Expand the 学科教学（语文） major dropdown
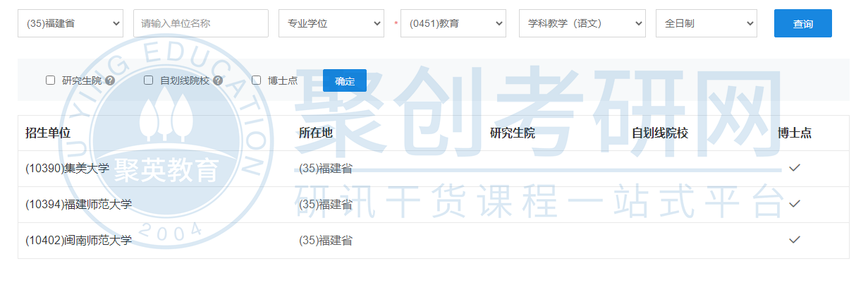This screenshot has height=283, width=868. (x=582, y=23)
